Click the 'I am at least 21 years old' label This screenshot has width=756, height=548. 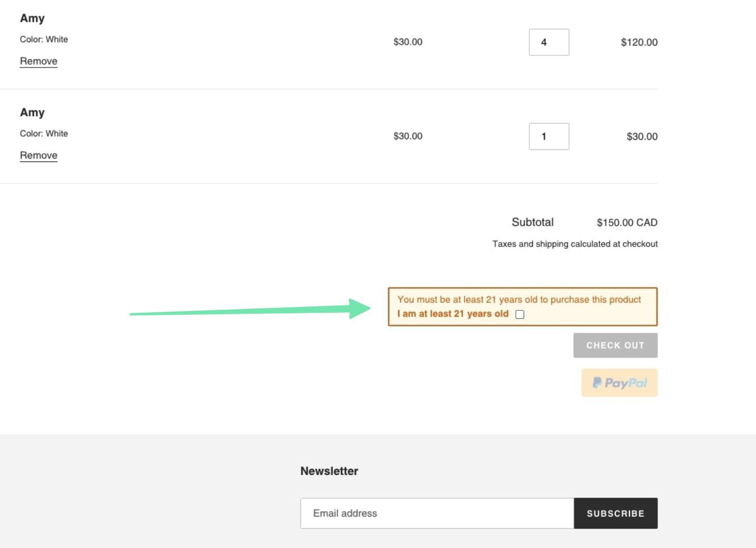452,314
